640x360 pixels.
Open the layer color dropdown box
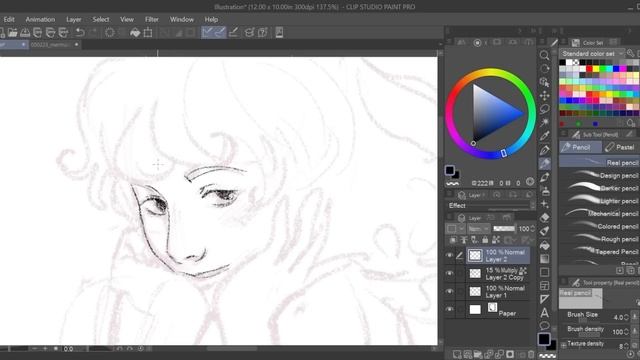point(456,229)
